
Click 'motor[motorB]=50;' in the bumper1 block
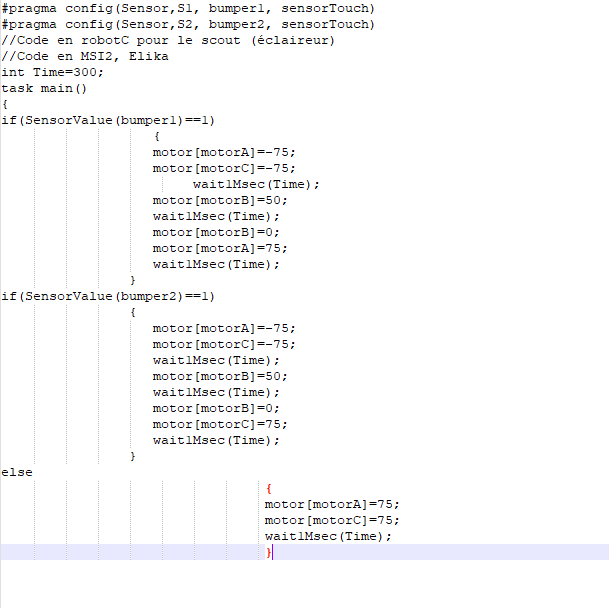coord(220,200)
